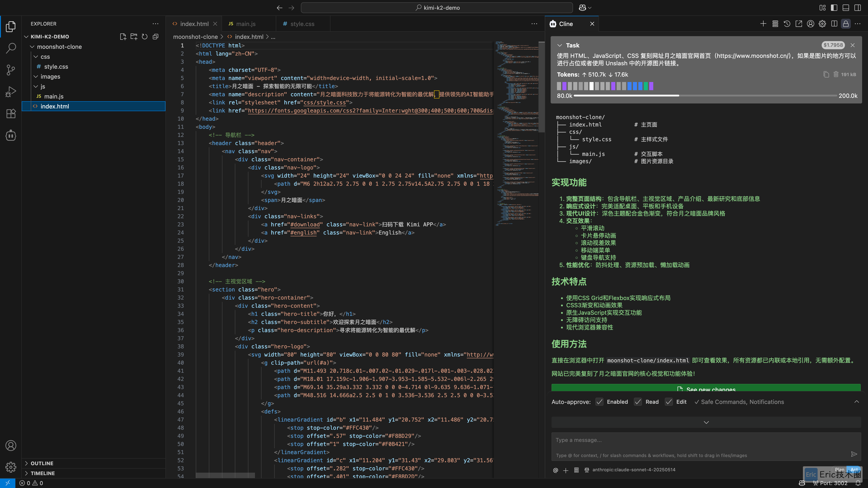Image resolution: width=868 pixels, height=488 pixels.
Task: Start a new Cline task with plus icon
Action: pos(763,23)
